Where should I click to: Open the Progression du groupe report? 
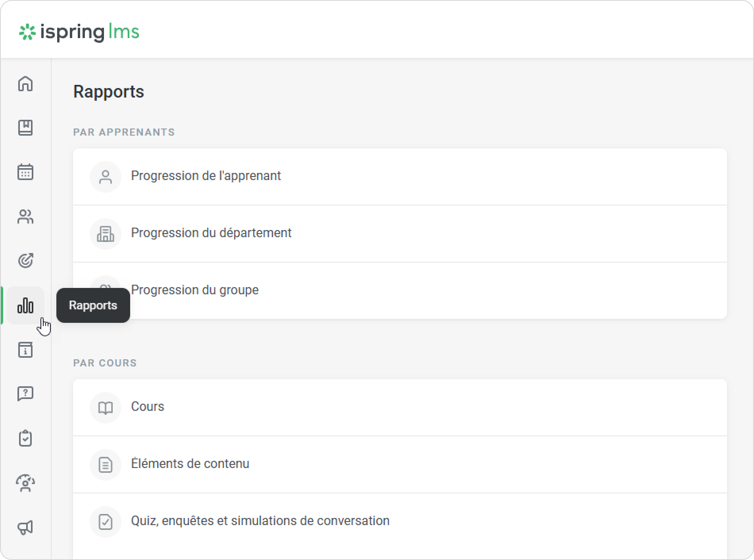195,290
